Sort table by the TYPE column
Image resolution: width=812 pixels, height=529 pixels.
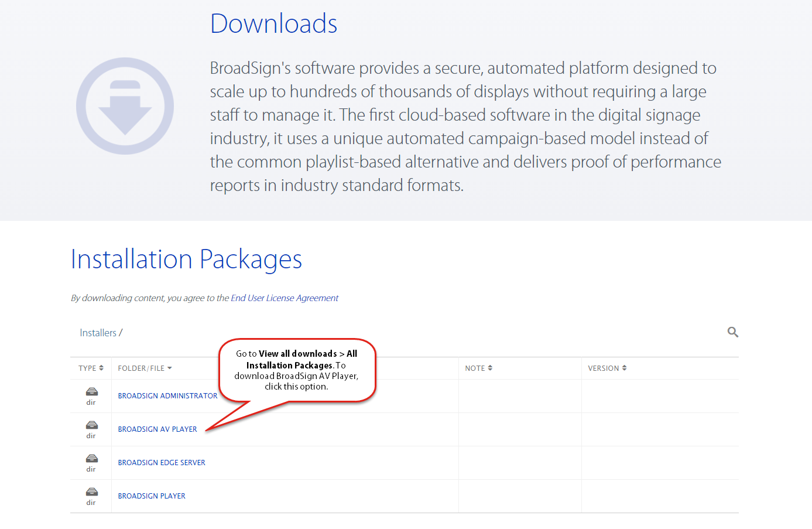(x=91, y=368)
